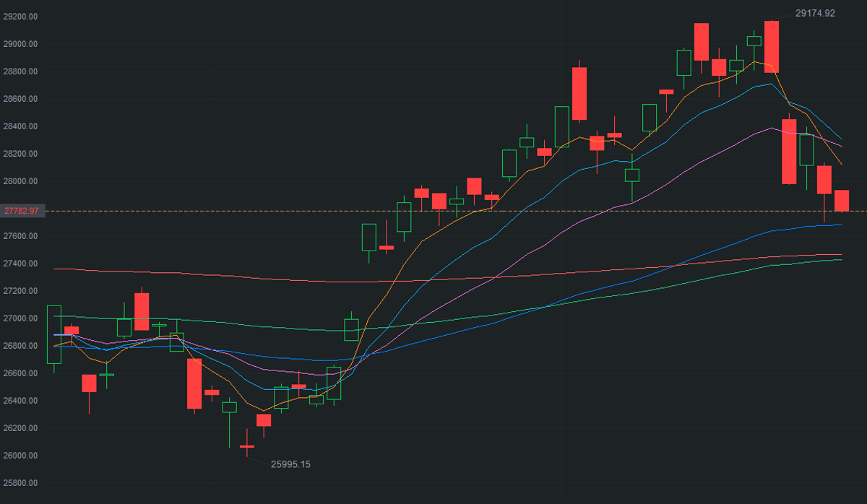Viewport: 867px width, 504px height.
Task: Click the 25995.15 low price annotation
Action: [290, 464]
